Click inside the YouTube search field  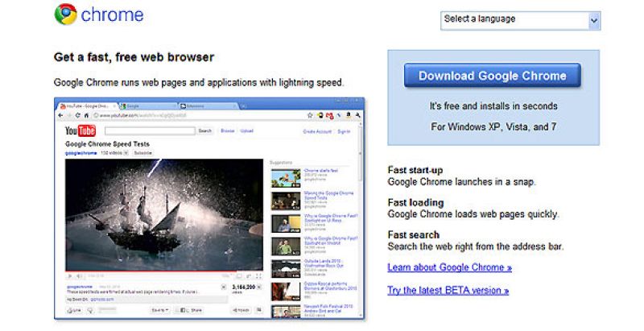coord(149,130)
